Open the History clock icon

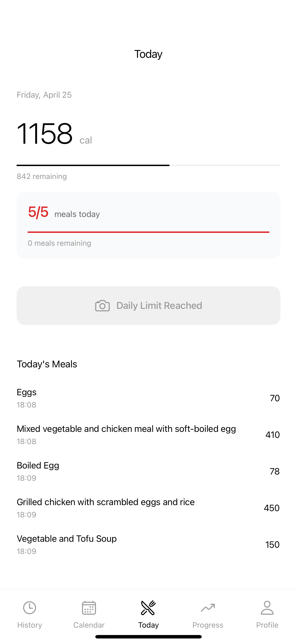tap(29, 608)
